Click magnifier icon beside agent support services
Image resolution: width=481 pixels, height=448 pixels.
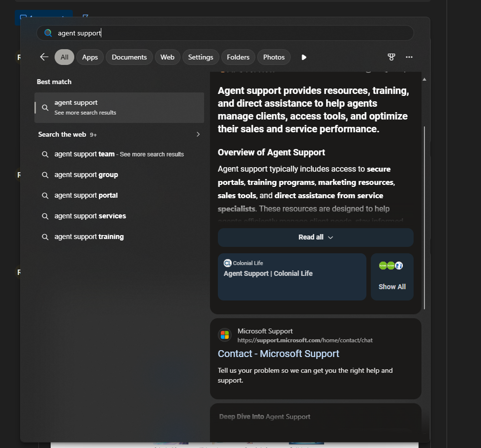pyautogui.click(x=45, y=216)
